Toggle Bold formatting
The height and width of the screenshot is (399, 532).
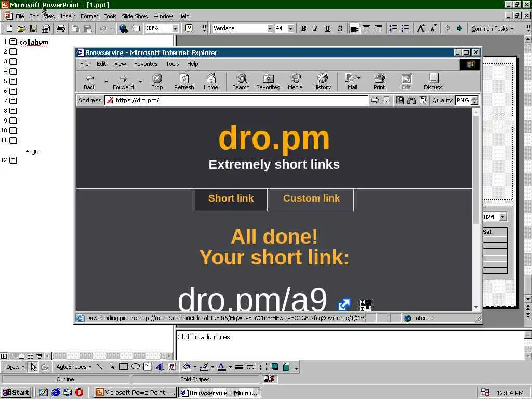coord(303,29)
